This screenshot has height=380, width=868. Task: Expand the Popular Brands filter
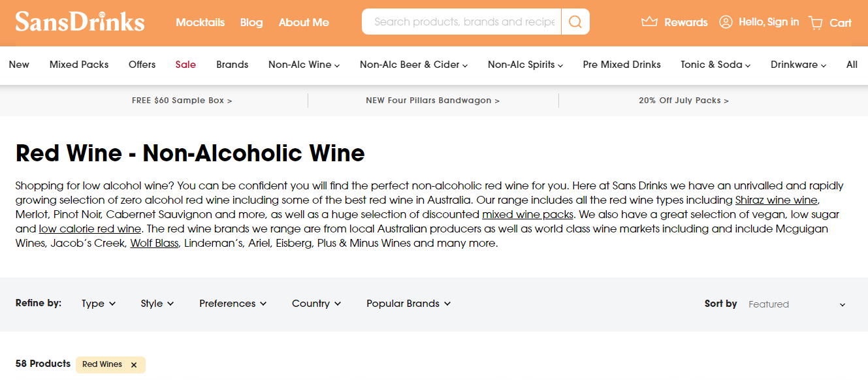click(x=408, y=304)
